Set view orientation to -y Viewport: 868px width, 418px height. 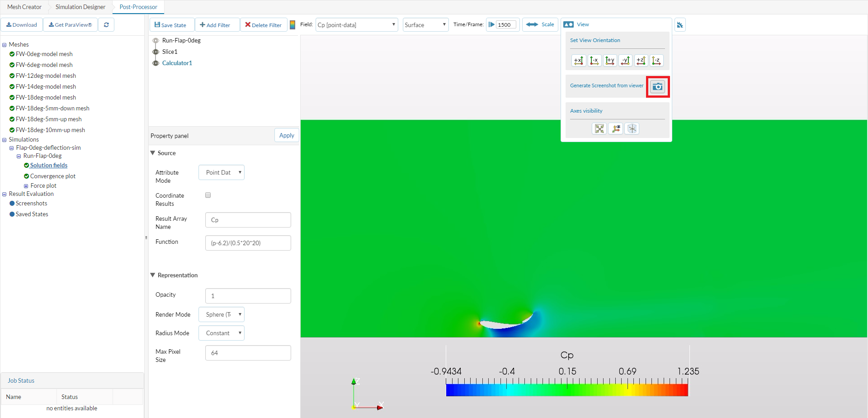[626, 61]
